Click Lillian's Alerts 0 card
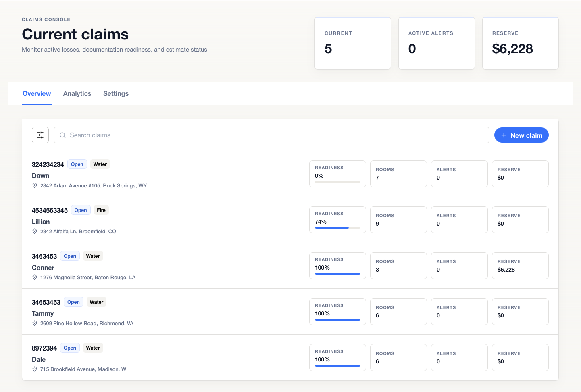Image resolution: width=581 pixels, height=392 pixels. 459,220
